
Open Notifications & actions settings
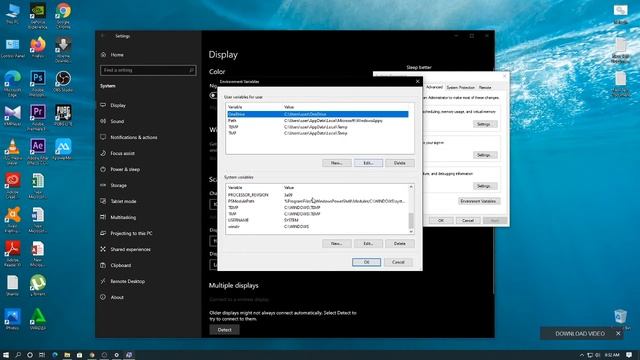pos(133,137)
